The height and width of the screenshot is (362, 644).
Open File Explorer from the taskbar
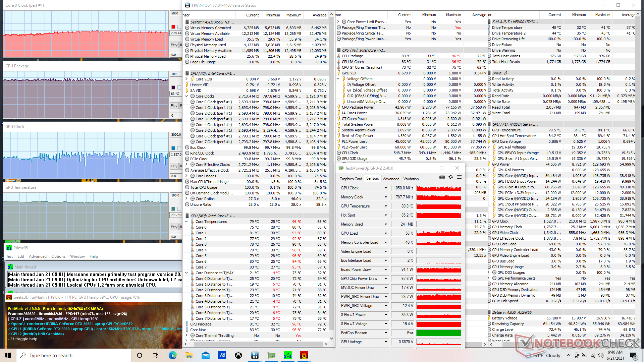tap(189, 355)
